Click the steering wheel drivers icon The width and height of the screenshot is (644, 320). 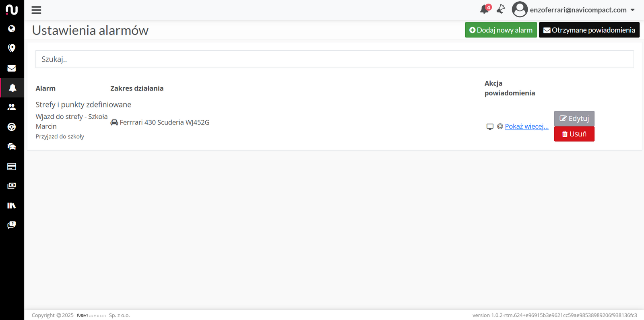(12, 127)
